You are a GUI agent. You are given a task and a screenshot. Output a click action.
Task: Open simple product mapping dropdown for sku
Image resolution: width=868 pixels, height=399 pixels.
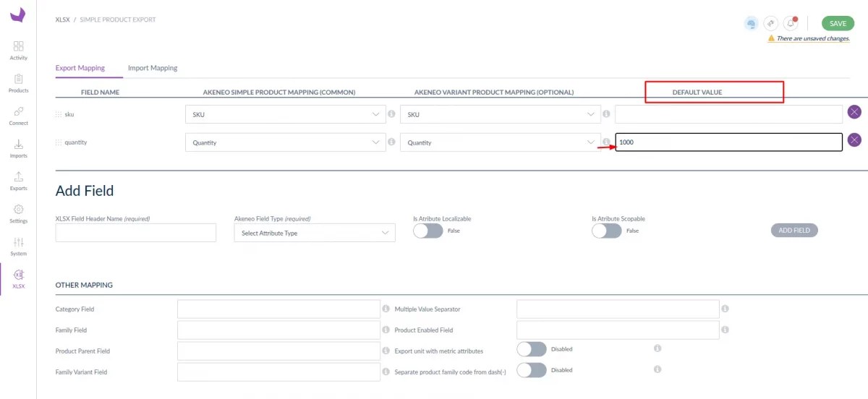285,114
